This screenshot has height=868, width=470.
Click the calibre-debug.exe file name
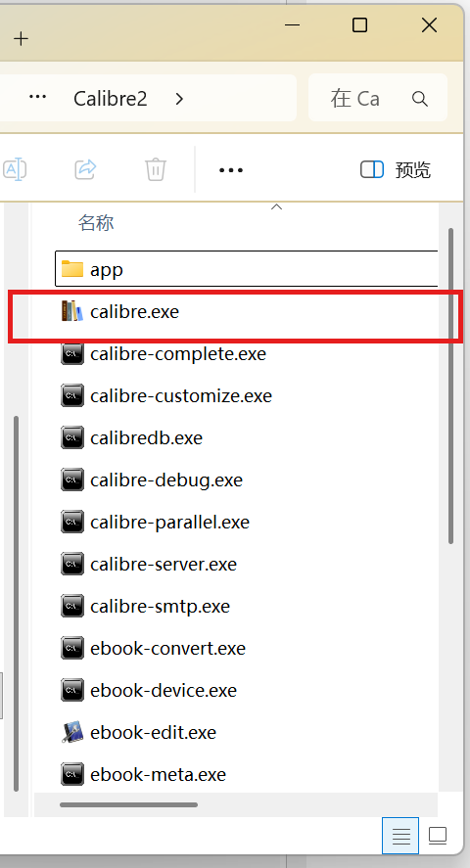click(x=166, y=480)
